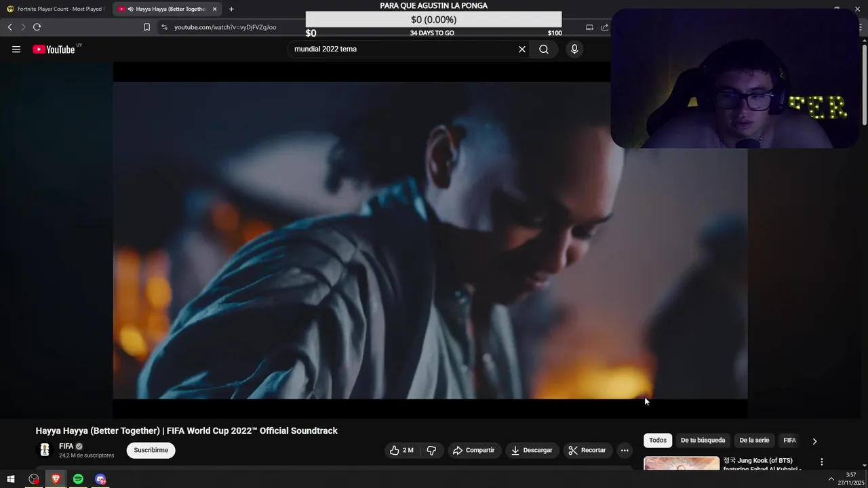
Task: Select the 'FIFA' filter chip
Action: [789, 441]
